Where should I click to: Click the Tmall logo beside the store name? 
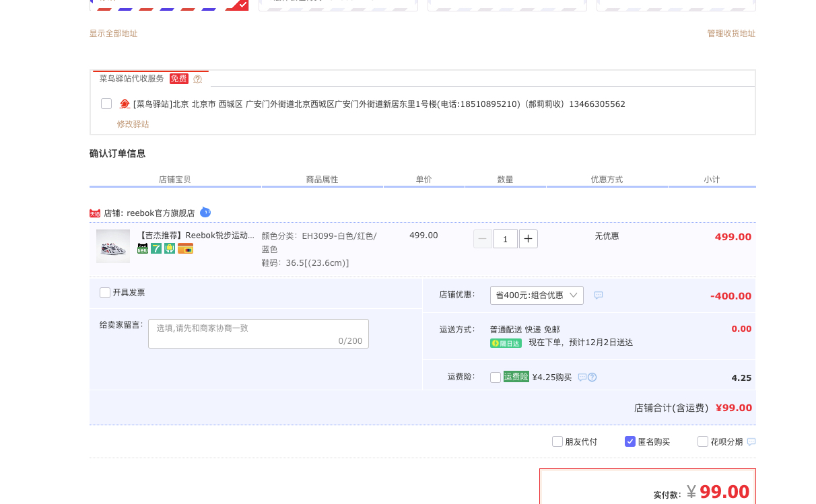tap(95, 213)
